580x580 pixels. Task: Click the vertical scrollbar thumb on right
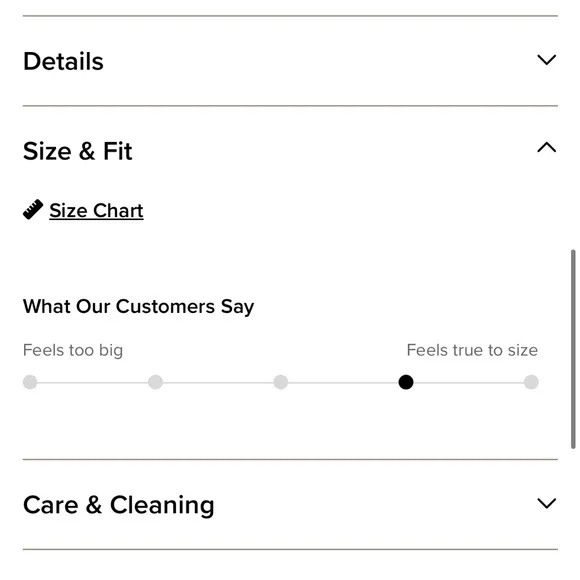pyautogui.click(x=573, y=349)
